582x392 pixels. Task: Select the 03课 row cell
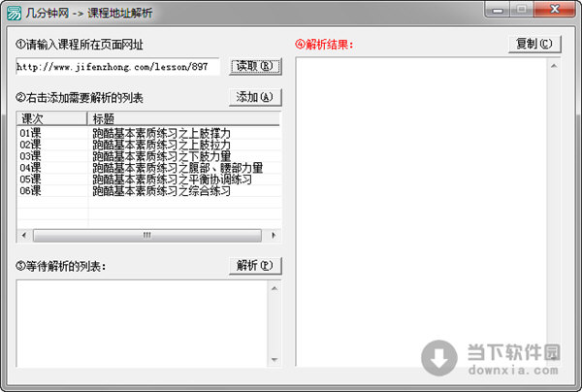click(x=30, y=156)
